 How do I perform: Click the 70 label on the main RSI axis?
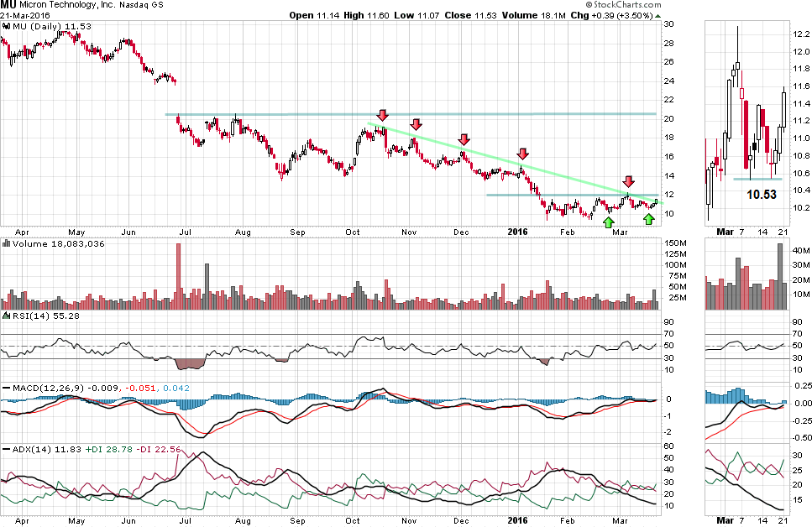tap(669, 334)
